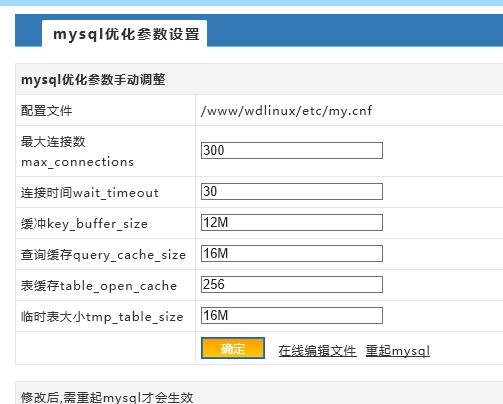Image resolution: width=503 pixels, height=404 pixels.
Task: Click the 最大连接数 max_connections label
Action: (77, 152)
